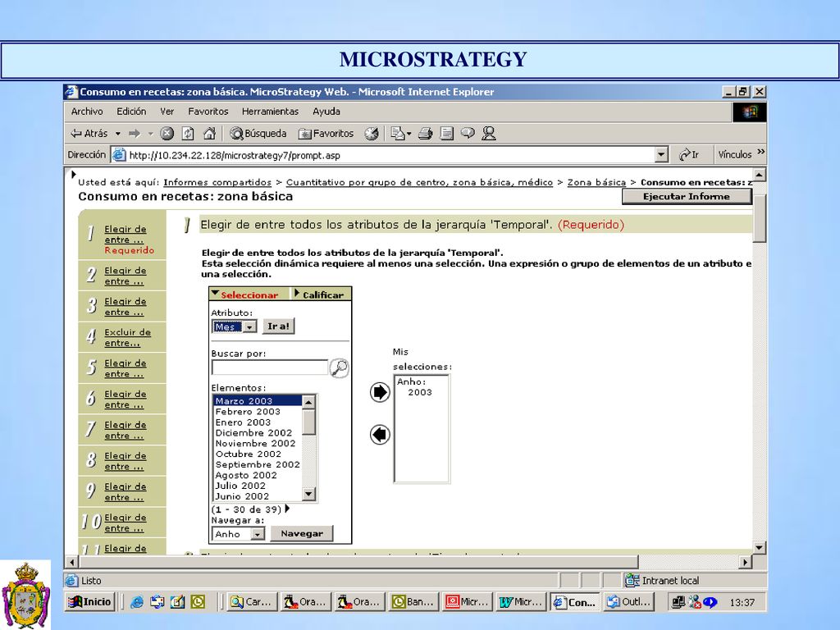Print the page with the printer icon
This screenshot has width=840, height=630.
426,134
